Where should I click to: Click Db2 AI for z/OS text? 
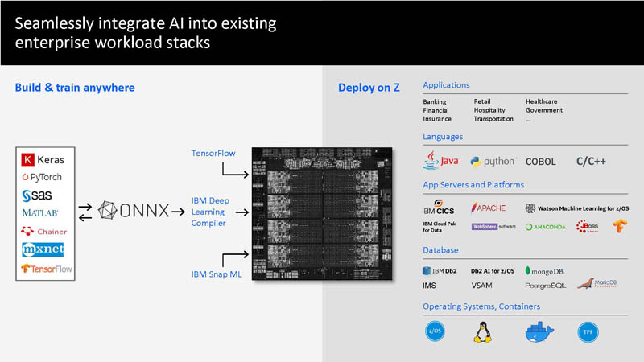493,271
